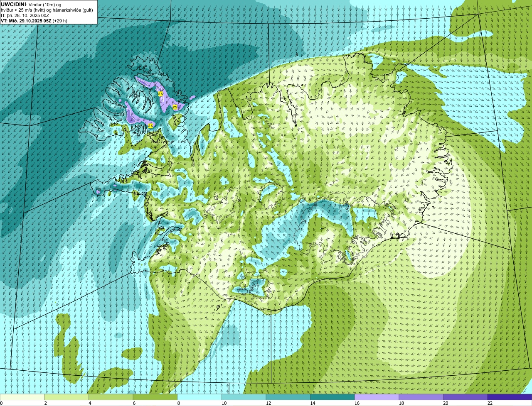Click the northern yellow 26 gust label
532x406 pixels.
click(x=160, y=94)
